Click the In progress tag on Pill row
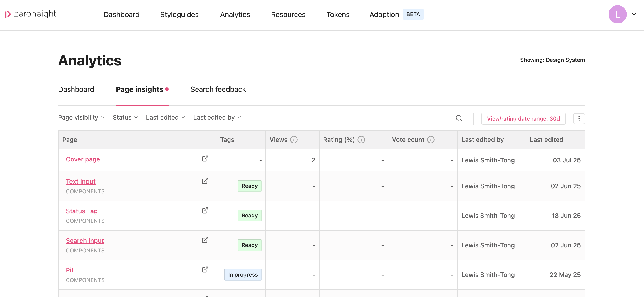The height and width of the screenshot is (297, 644). pos(243,275)
